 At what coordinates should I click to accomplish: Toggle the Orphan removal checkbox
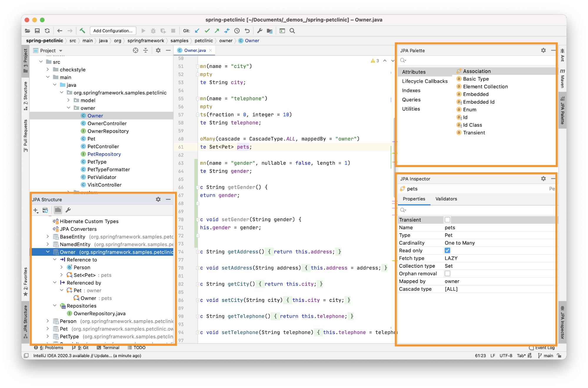(447, 274)
